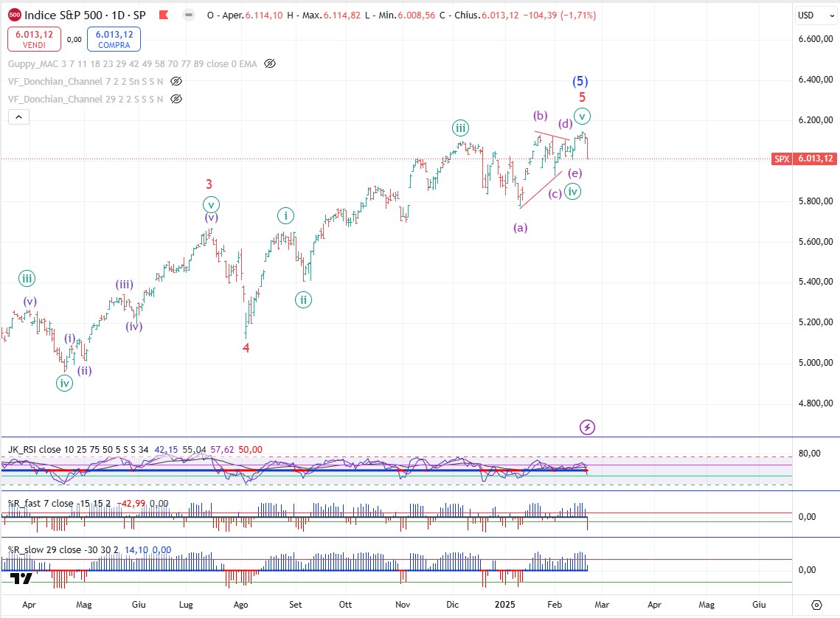Click the 6.600,00 price axis label

pyautogui.click(x=816, y=39)
